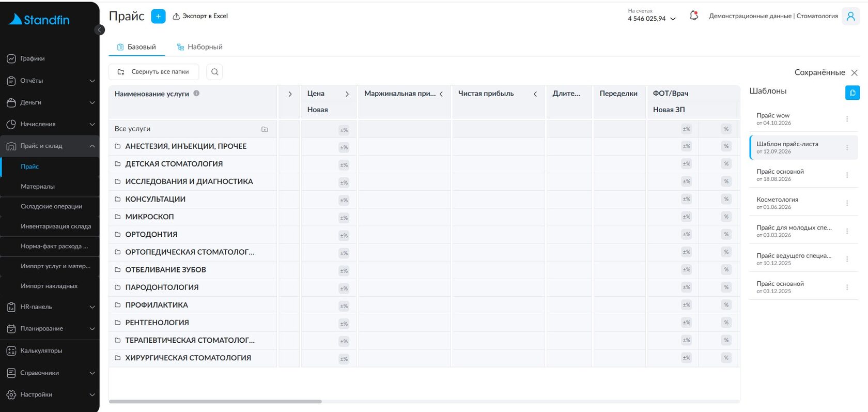Click the blue save template icon
Viewport: 868px width, 412px height.
[x=852, y=93]
